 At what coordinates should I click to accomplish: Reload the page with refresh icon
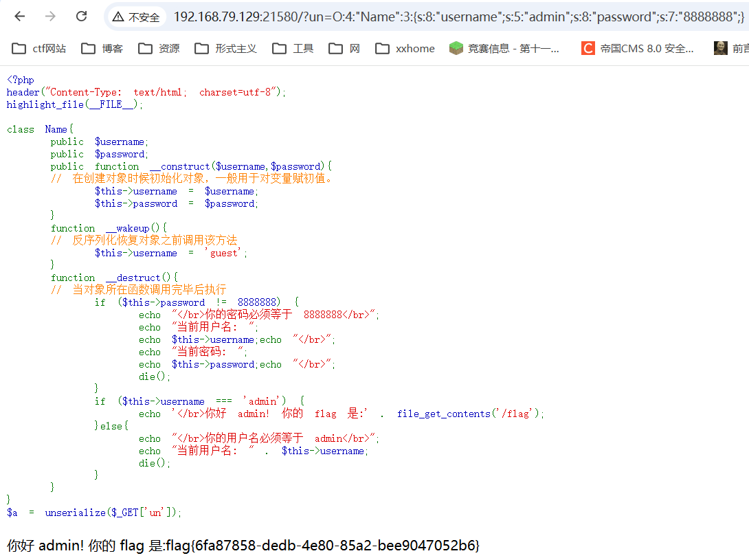tap(82, 16)
